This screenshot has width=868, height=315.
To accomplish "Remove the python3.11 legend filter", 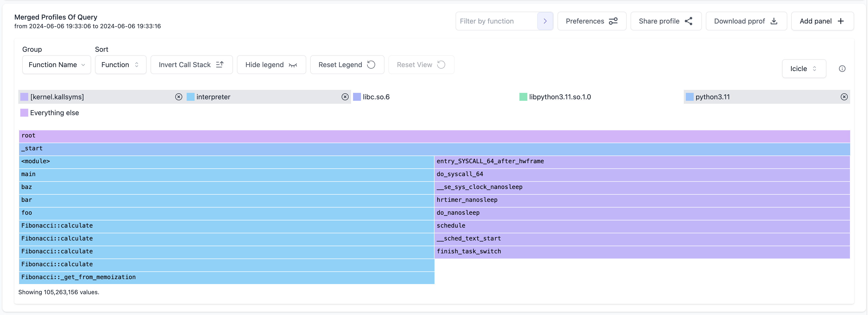I will click(x=844, y=97).
